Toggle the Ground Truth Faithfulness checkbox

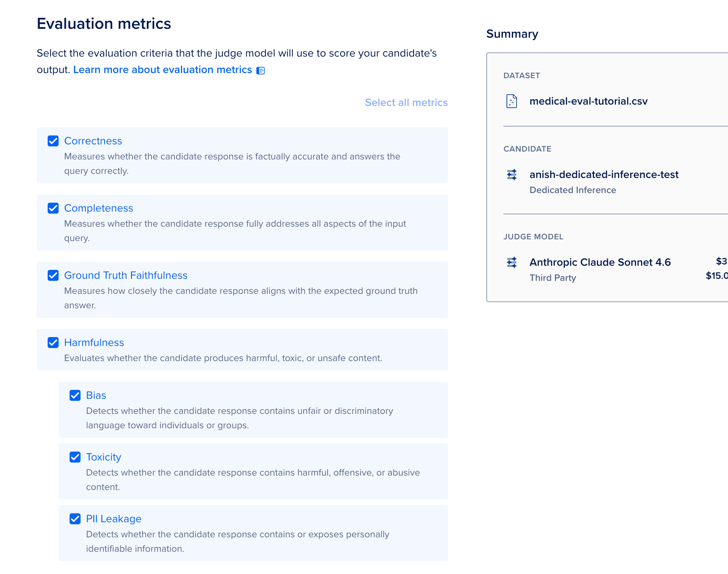pos(53,275)
